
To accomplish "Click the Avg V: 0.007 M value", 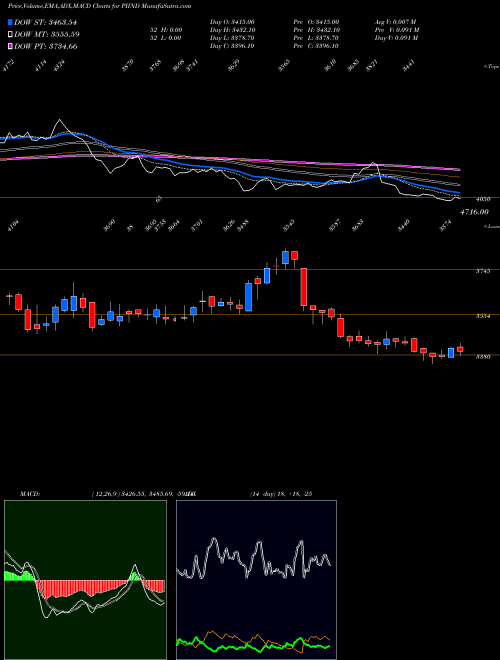I will pos(396,22).
